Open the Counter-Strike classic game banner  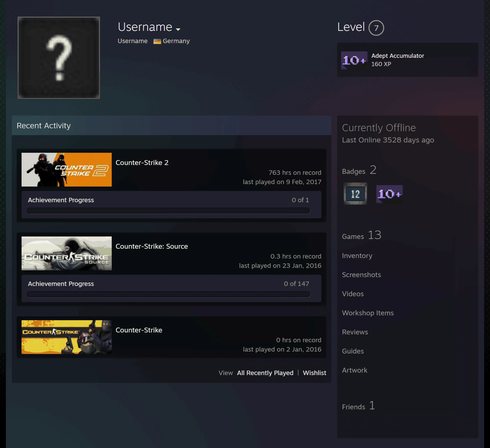[x=67, y=337]
